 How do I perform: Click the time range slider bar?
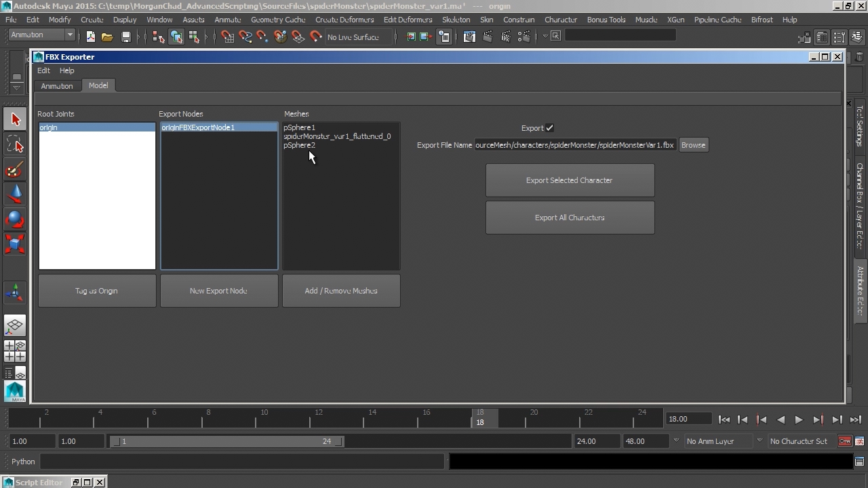[228, 441]
